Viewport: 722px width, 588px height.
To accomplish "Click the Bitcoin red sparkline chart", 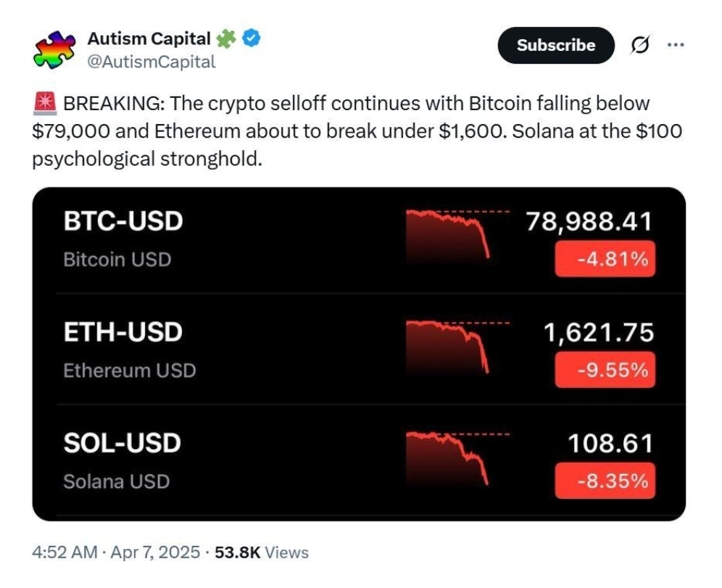I will point(457,234).
